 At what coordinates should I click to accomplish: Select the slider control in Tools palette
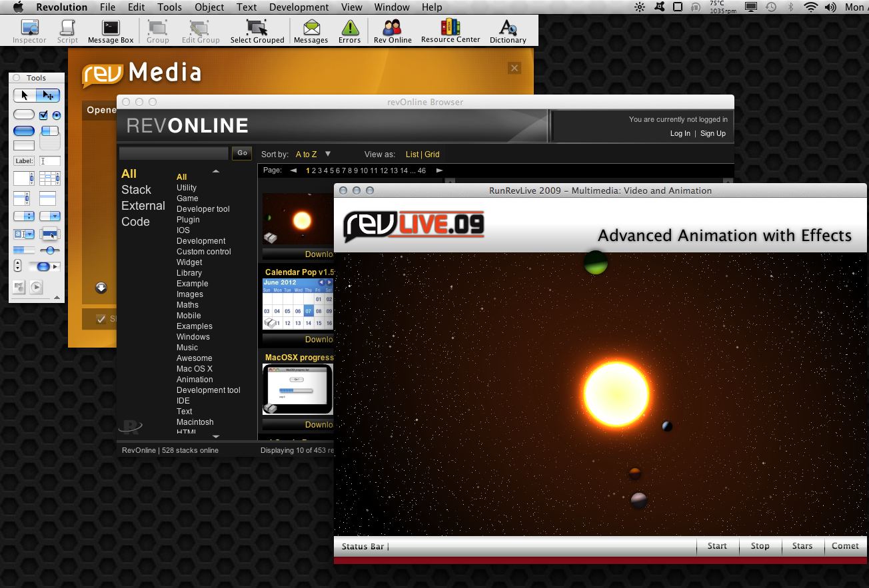pos(49,250)
